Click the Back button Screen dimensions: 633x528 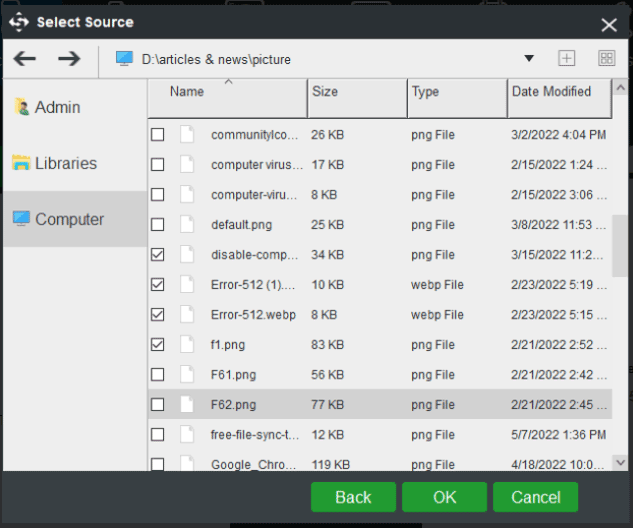click(x=353, y=497)
